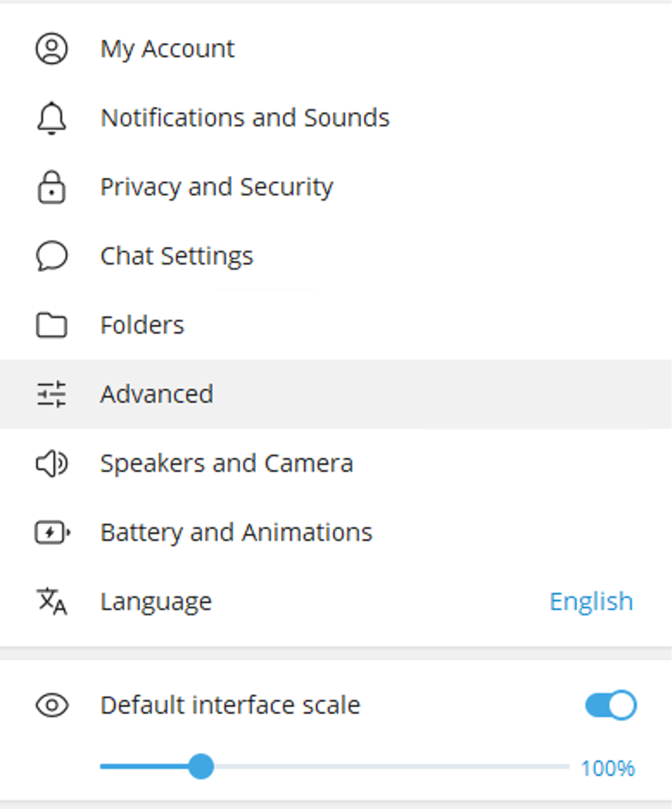Click the 100% scale value label

point(607,768)
